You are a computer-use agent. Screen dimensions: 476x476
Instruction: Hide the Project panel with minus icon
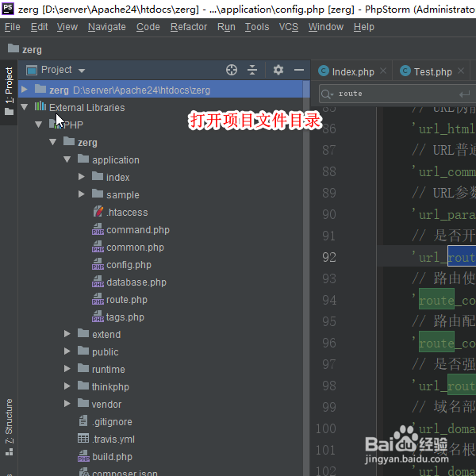299,70
